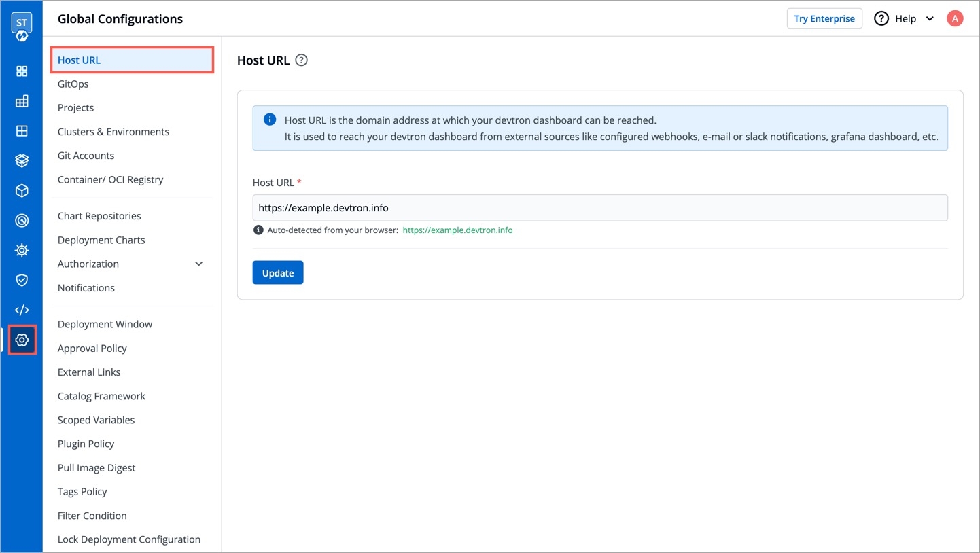Click the Update button
Viewport: 980px width, 553px height.
(x=278, y=273)
